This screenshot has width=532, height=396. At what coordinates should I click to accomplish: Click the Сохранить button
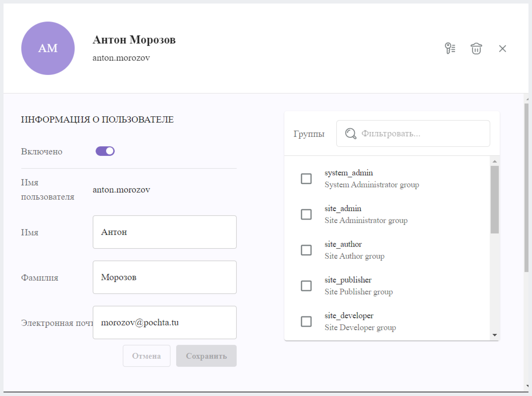pyautogui.click(x=206, y=356)
